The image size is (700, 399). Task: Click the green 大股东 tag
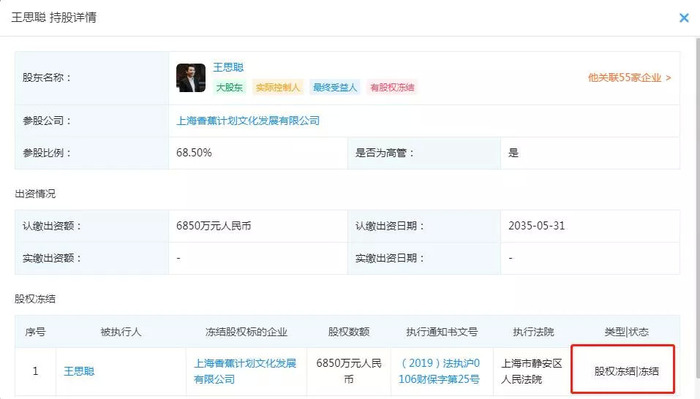coord(229,87)
